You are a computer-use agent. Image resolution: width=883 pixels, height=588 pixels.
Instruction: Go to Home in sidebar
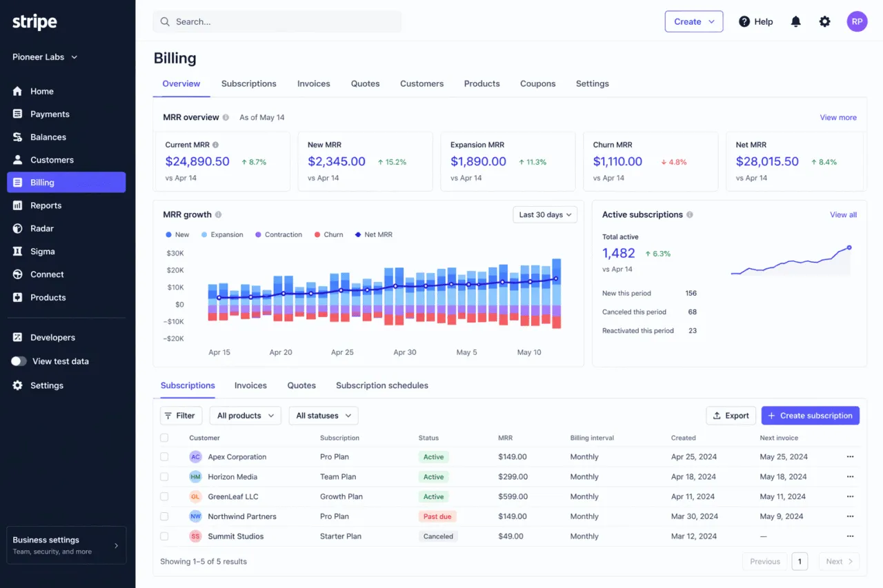click(x=66, y=91)
